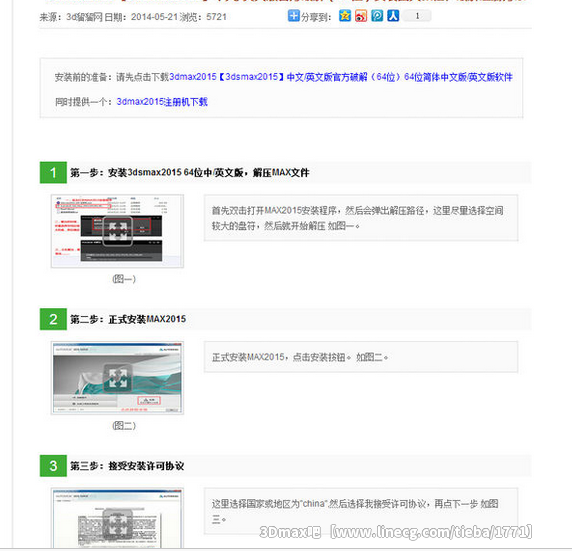Click expand icon on 图一 thumbnail
Viewport: 572px width, 551px height.
coord(117,231)
